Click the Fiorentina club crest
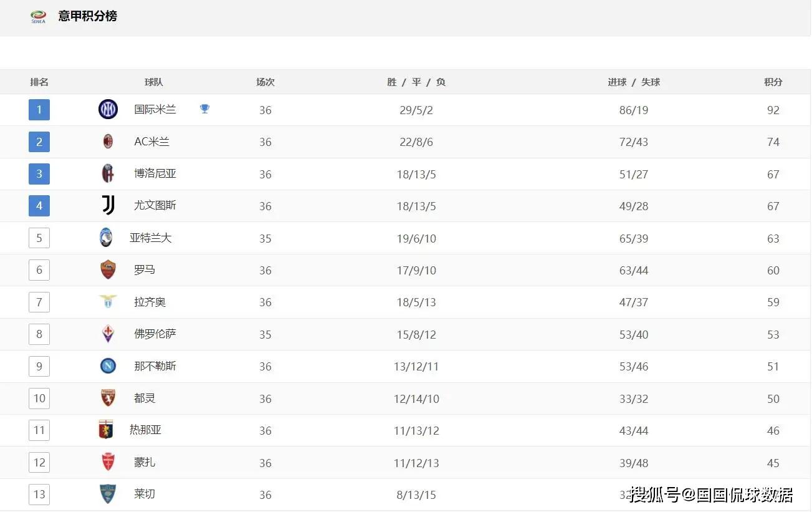812x512 pixels. (x=108, y=334)
